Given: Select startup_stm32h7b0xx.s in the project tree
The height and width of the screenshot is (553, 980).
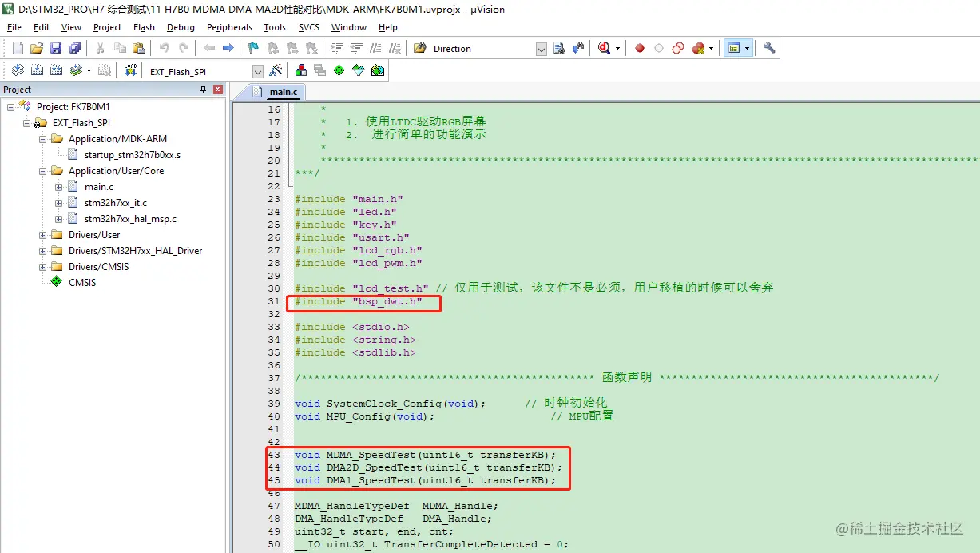Looking at the screenshot, I should click(x=133, y=154).
